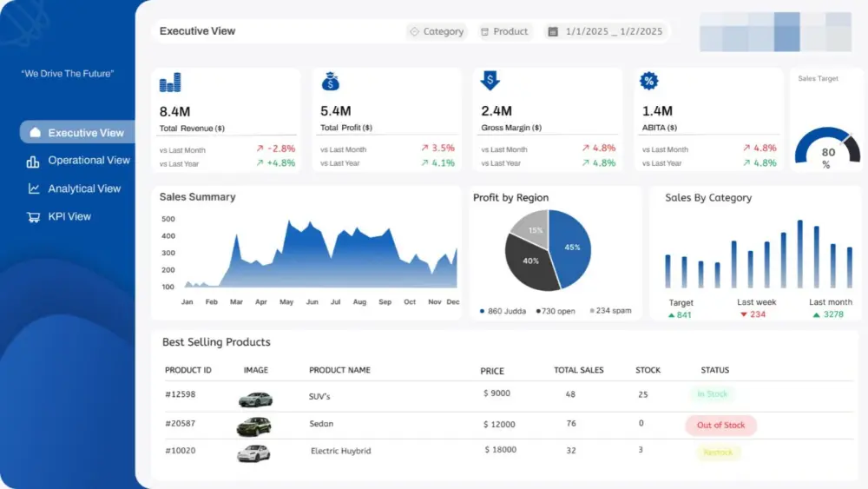
Task: Click the Sales Summary area chart
Action: tap(320, 254)
